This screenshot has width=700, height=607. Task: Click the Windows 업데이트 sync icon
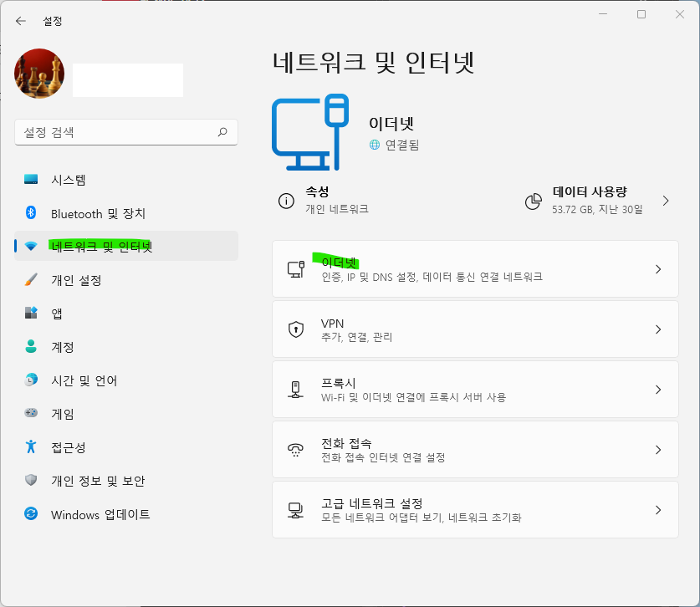[x=31, y=513]
